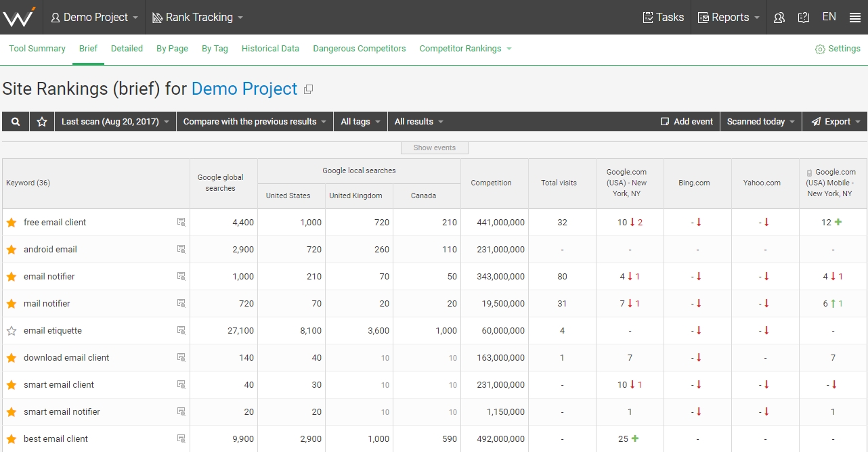
Task: Open the Reports dropdown menu
Action: (729, 18)
